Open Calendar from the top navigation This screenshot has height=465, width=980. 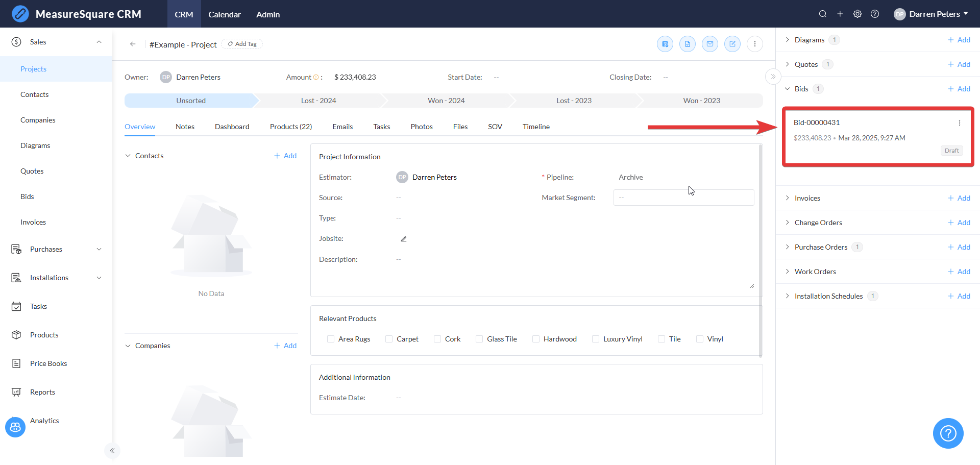point(224,14)
